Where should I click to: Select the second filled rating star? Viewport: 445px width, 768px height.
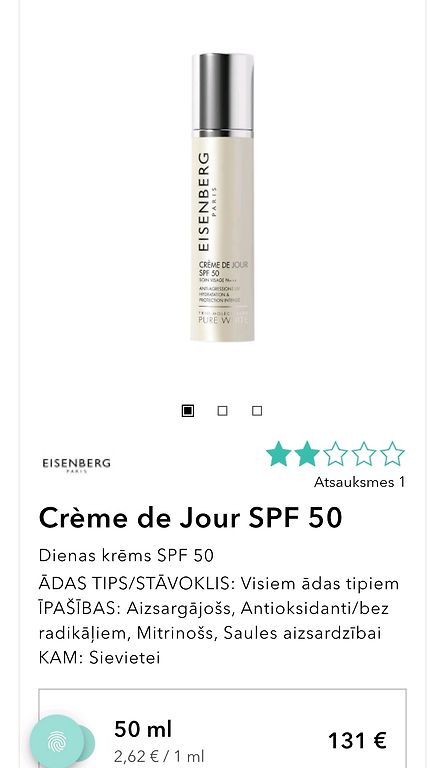coord(307,454)
